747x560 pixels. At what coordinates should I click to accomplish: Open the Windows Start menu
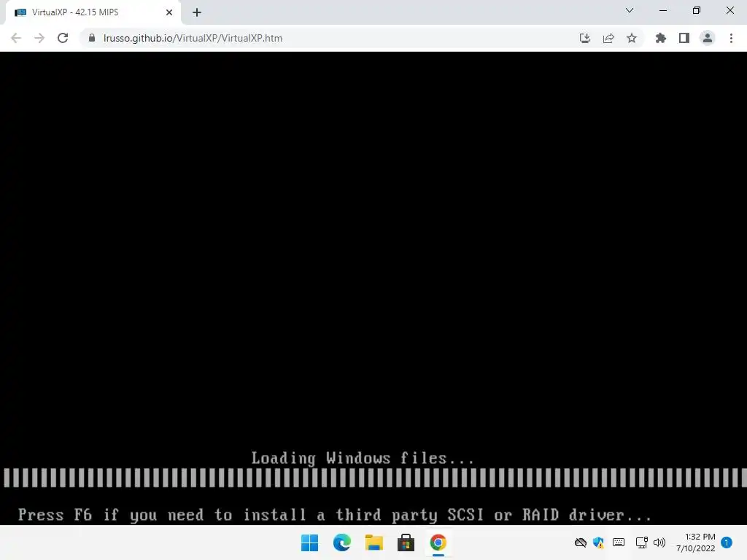tap(309, 542)
